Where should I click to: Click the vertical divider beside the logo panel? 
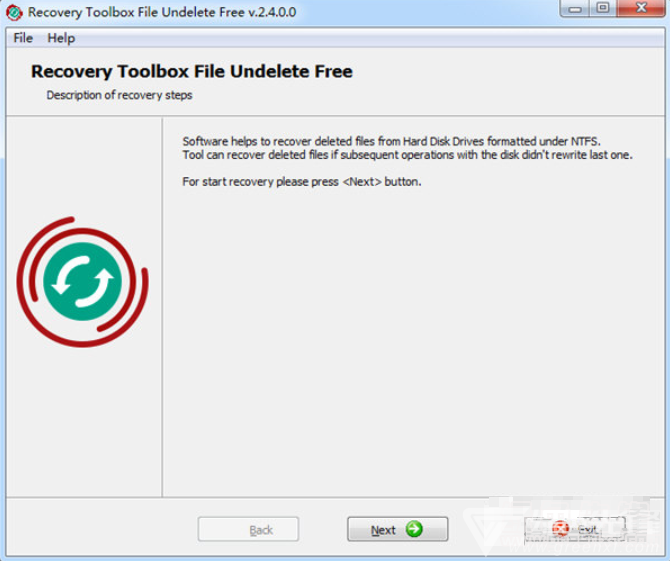[x=162, y=307]
